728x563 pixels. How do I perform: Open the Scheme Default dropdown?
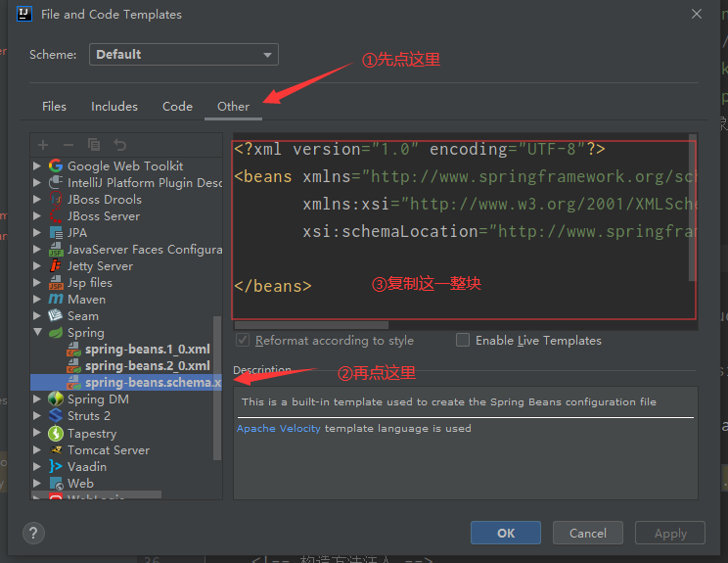point(184,55)
